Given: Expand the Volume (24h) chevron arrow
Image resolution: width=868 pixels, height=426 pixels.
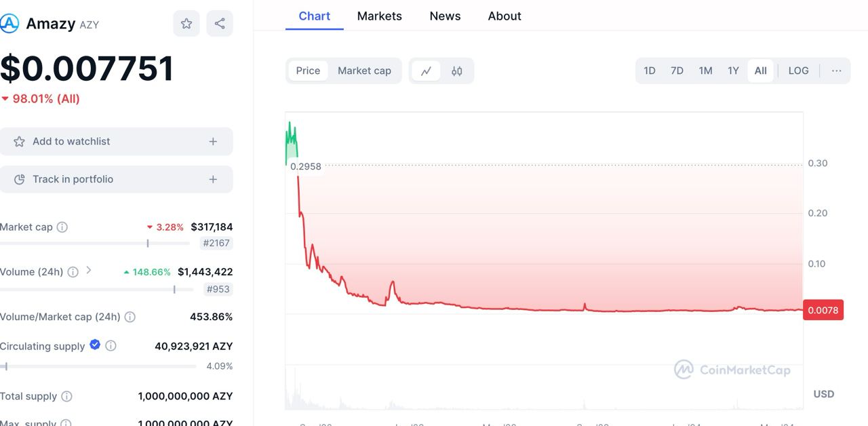Looking at the screenshot, I should [89, 271].
